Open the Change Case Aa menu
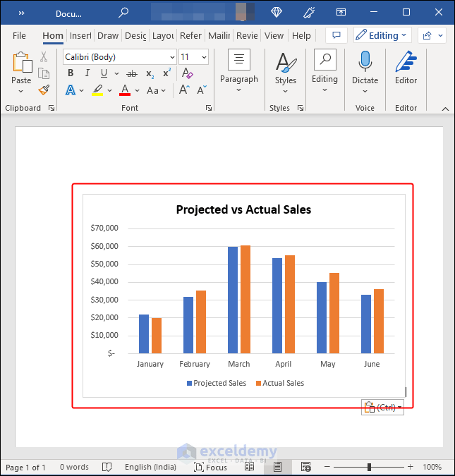The width and height of the screenshot is (455, 476). point(156,90)
